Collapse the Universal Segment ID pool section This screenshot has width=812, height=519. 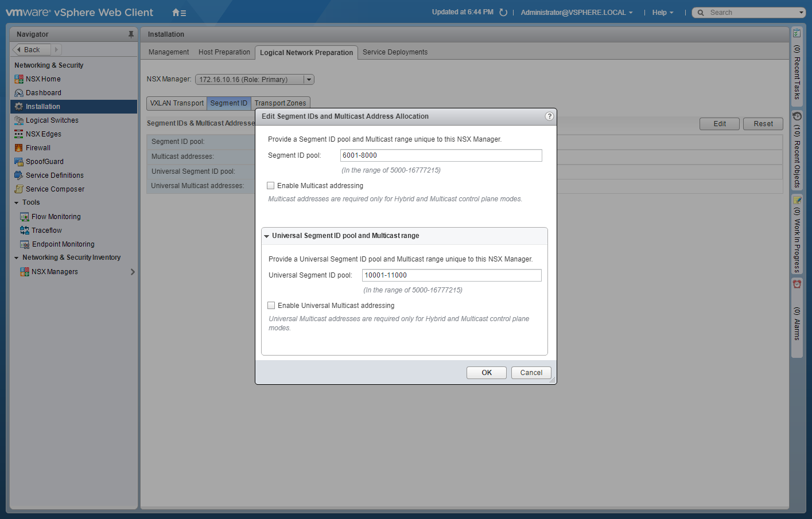[267, 236]
